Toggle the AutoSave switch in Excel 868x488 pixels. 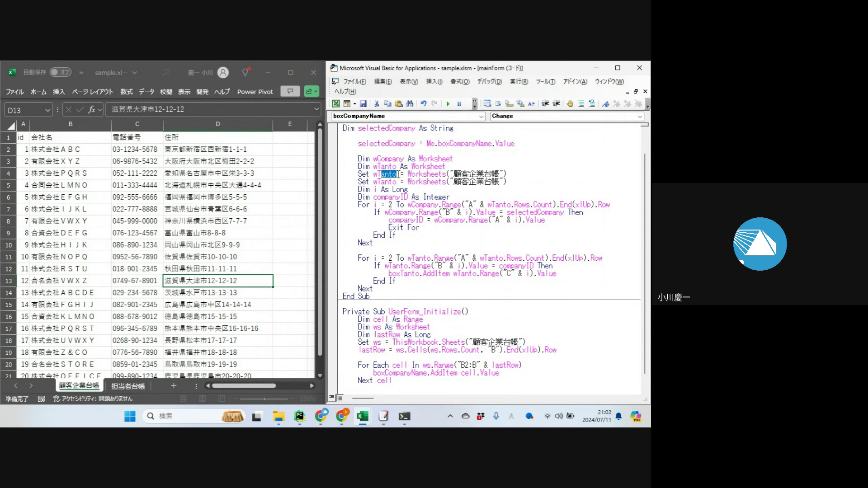[61, 72]
